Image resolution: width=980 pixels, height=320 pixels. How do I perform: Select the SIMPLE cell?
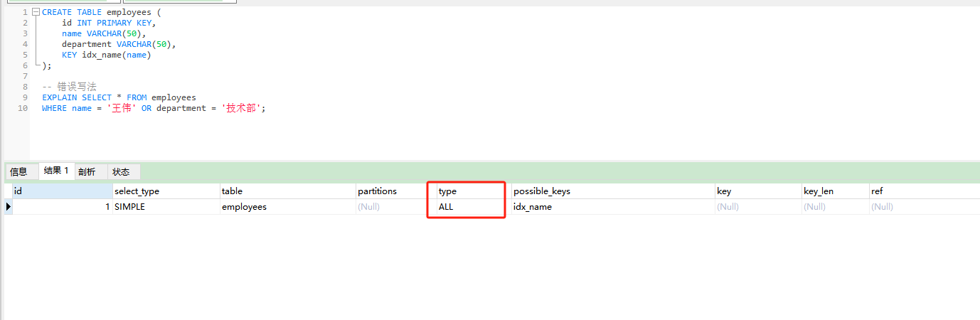[x=166, y=207]
